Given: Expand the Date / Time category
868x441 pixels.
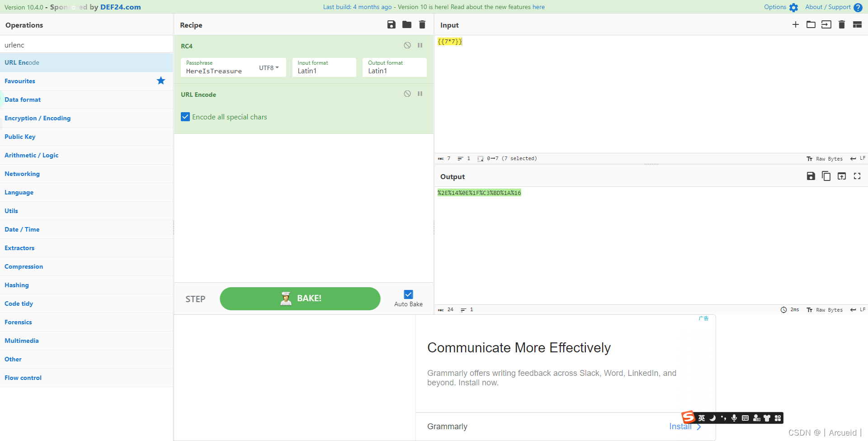Looking at the screenshot, I should coord(86,229).
